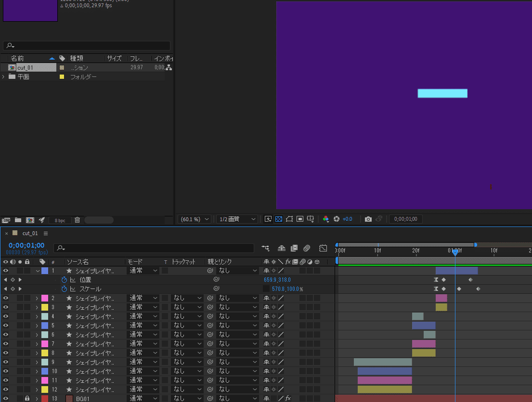This screenshot has width=532, height=402.
Task: Toggle scale constrain proportions link box
Action: coord(266,289)
